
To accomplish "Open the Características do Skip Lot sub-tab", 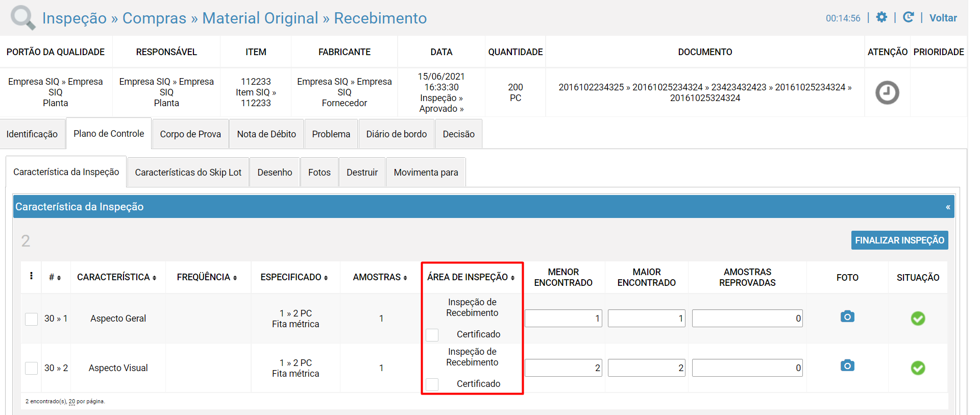I will click(188, 173).
